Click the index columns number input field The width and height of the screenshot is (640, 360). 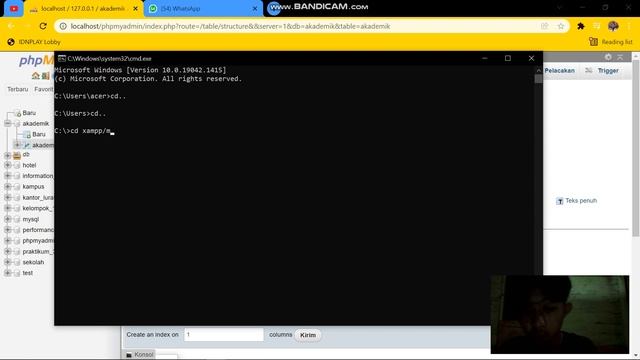224,335
